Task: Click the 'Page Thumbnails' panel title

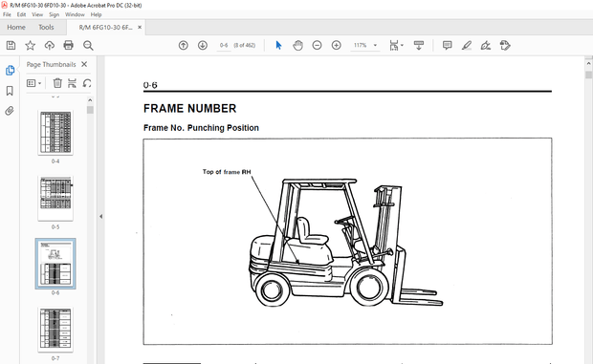Action: [51, 65]
